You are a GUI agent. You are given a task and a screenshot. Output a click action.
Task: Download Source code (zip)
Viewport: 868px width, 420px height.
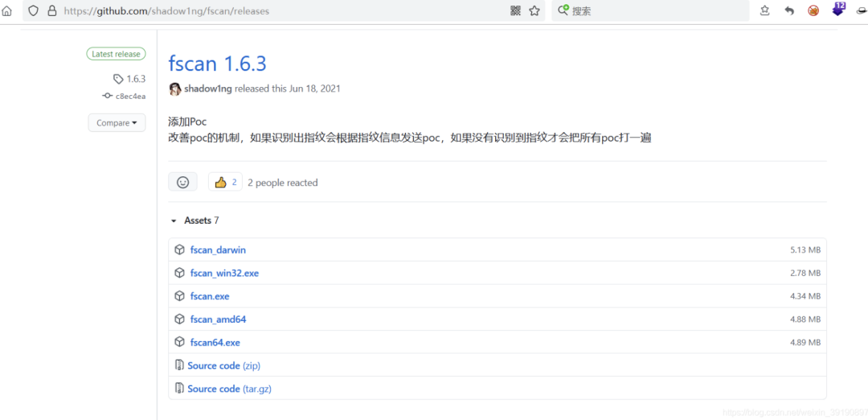[223, 366]
